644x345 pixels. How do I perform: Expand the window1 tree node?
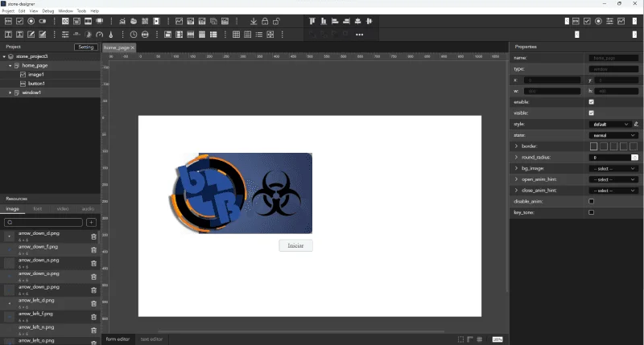coord(10,92)
